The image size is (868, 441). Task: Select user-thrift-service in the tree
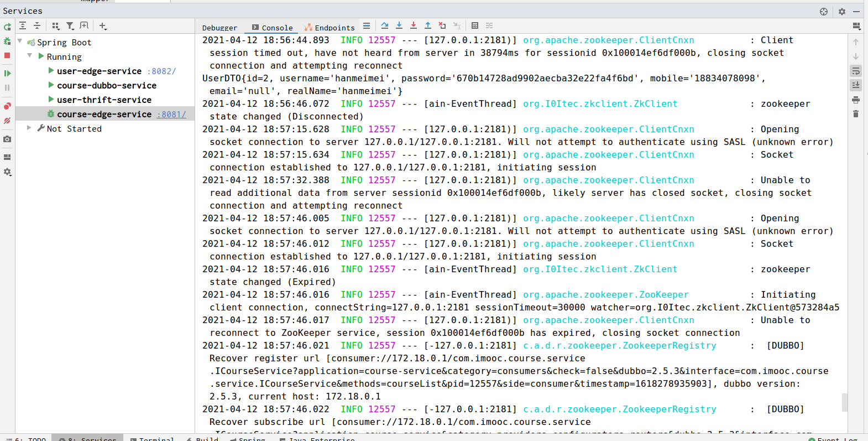click(x=104, y=100)
